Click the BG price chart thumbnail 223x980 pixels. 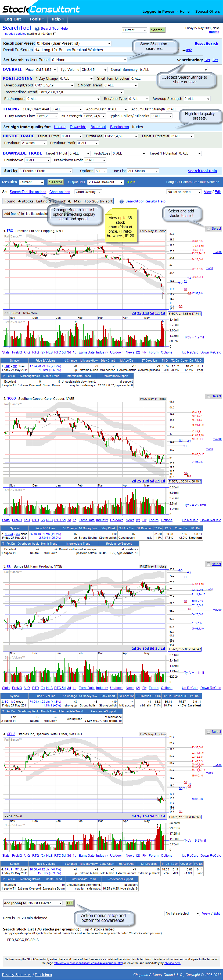point(85,608)
